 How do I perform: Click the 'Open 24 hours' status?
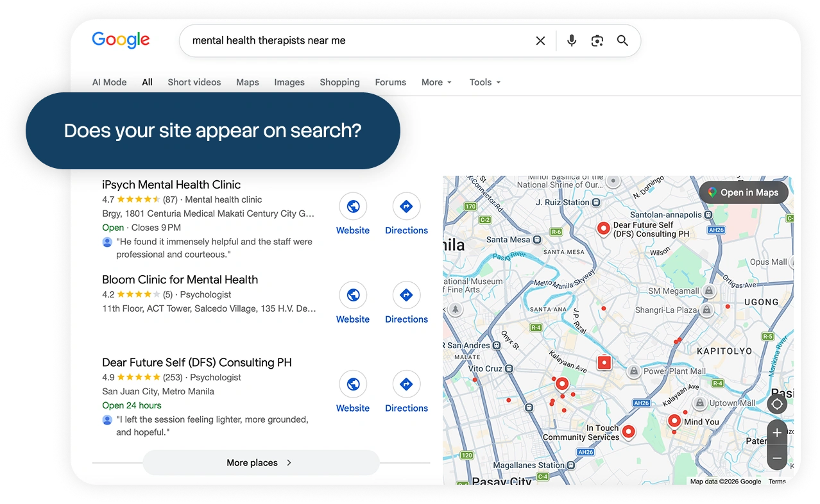pyautogui.click(x=132, y=405)
